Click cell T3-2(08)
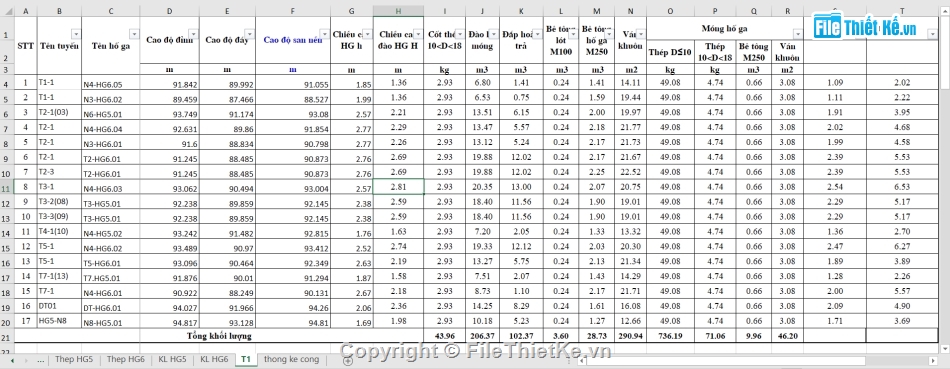This screenshot has width=950, height=369. (x=59, y=202)
